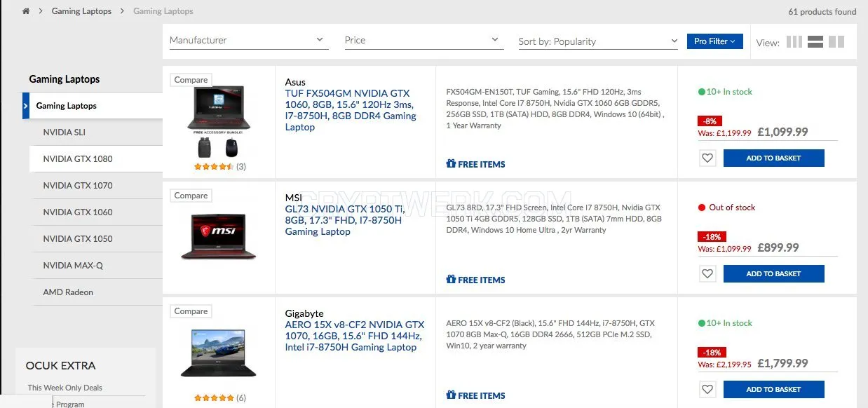
Task: Open Gigabyte AERO 15X product title link
Action: (354, 336)
